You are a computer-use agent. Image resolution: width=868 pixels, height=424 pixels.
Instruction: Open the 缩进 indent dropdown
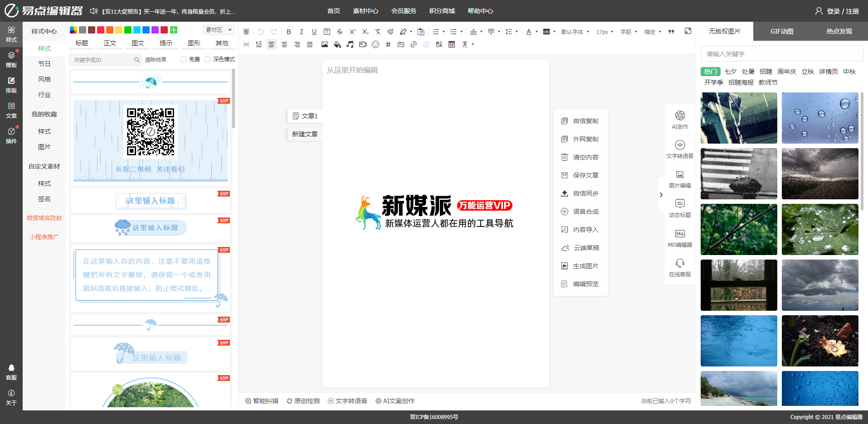[x=653, y=32]
